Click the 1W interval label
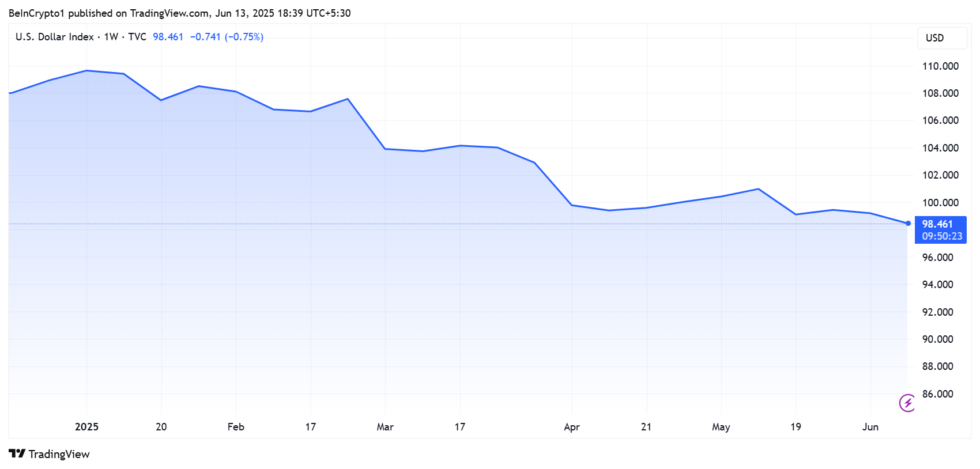Image resolution: width=980 pixels, height=469 pixels. coord(111,37)
